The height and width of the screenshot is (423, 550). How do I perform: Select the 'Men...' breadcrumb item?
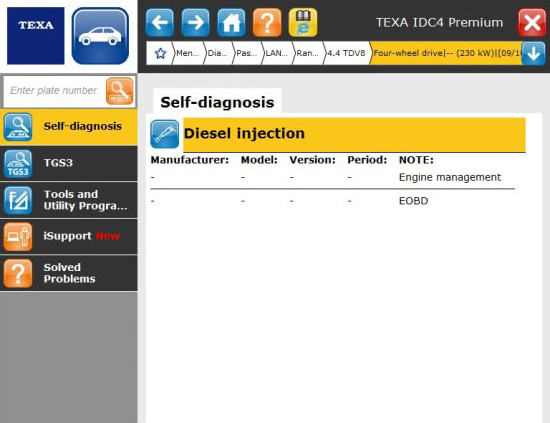[x=187, y=53]
